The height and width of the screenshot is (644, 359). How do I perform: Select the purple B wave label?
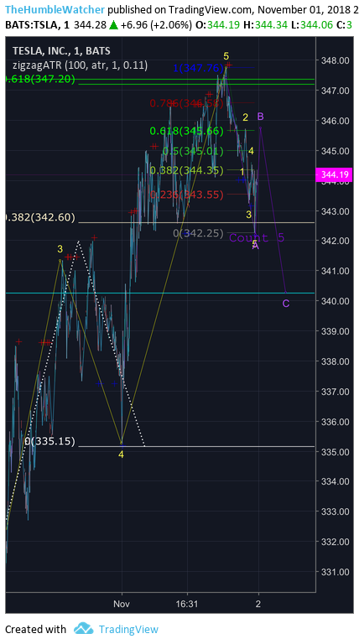[260, 117]
